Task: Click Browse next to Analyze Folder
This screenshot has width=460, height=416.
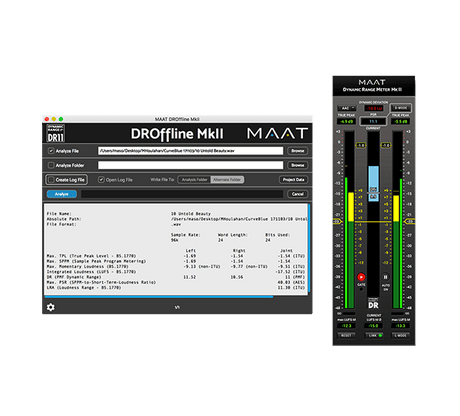Action: click(x=298, y=165)
